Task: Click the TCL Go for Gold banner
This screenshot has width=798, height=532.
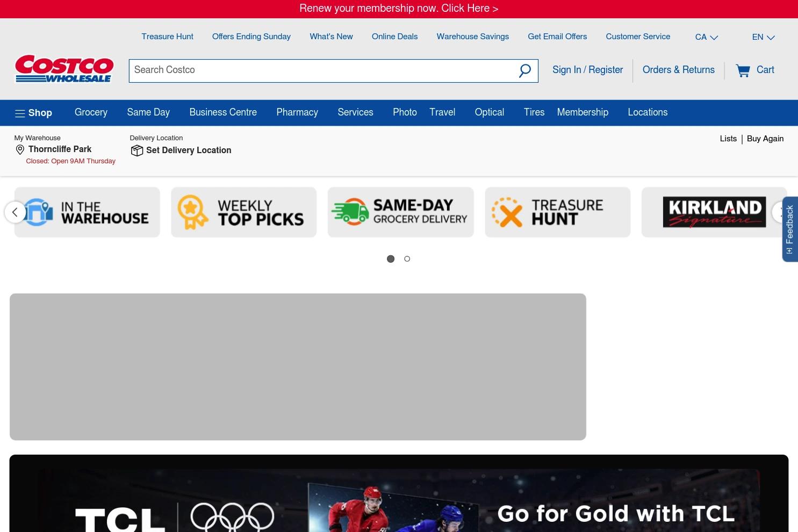Action: tap(399, 493)
